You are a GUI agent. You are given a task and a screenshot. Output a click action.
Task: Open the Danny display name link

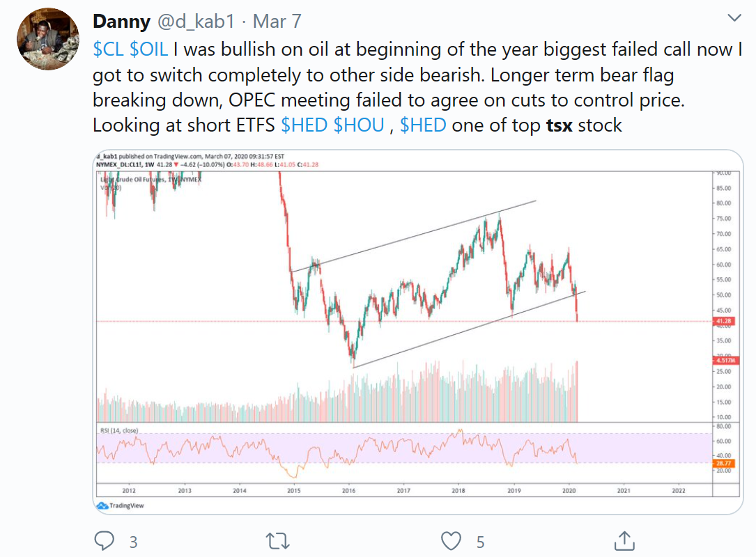point(121,22)
